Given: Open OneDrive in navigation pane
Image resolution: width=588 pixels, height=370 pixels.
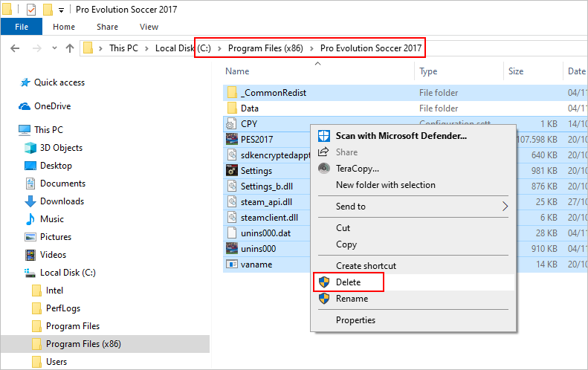Looking at the screenshot, I should pos(53,106).
